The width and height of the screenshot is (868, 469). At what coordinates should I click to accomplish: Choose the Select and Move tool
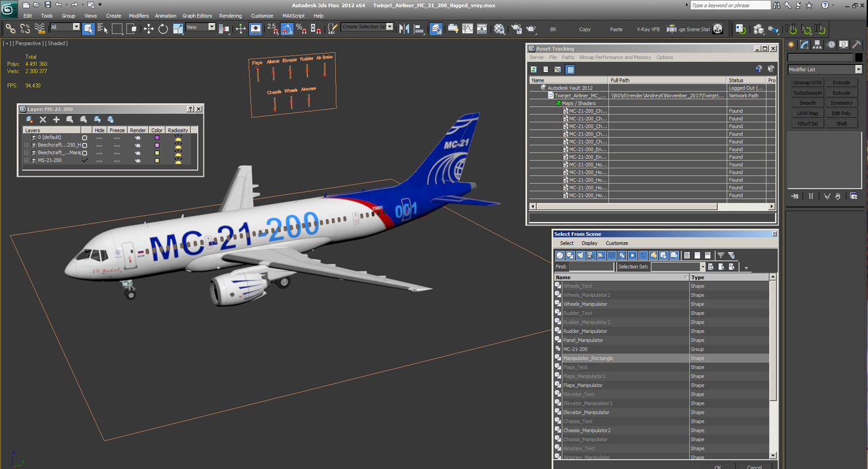(x=148, y=28)
